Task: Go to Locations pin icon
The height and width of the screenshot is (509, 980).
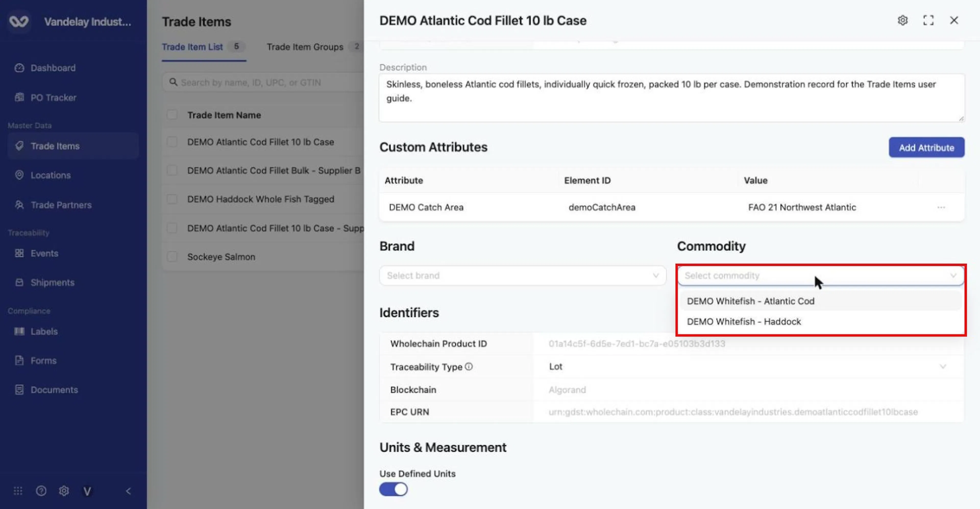Action: pyautogui.click(x=19, y=175)
